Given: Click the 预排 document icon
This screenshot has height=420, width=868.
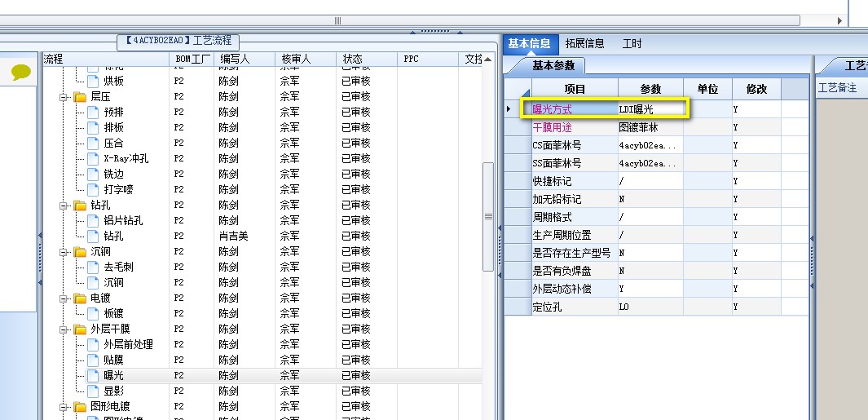Looking at the screenshot, I should [93, 112].
